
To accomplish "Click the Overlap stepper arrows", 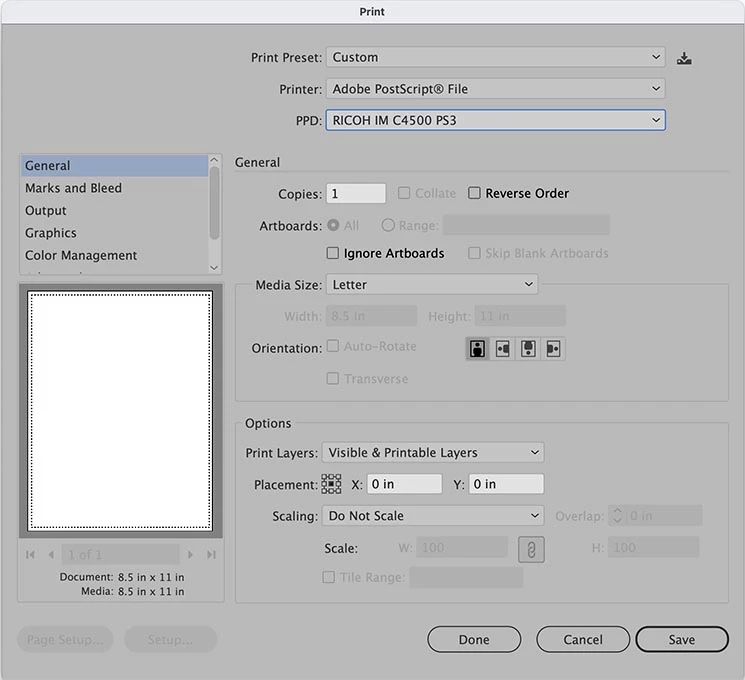I will point(617,516).
